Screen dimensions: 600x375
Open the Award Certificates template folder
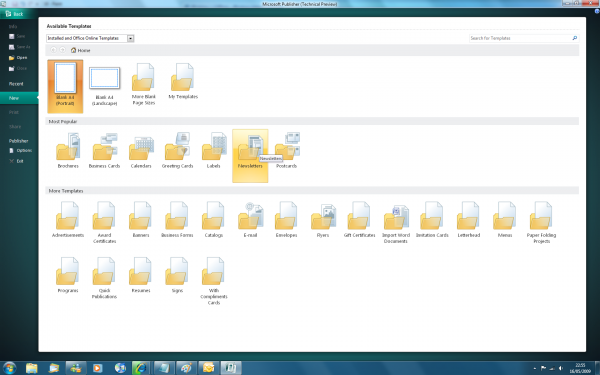104,222
